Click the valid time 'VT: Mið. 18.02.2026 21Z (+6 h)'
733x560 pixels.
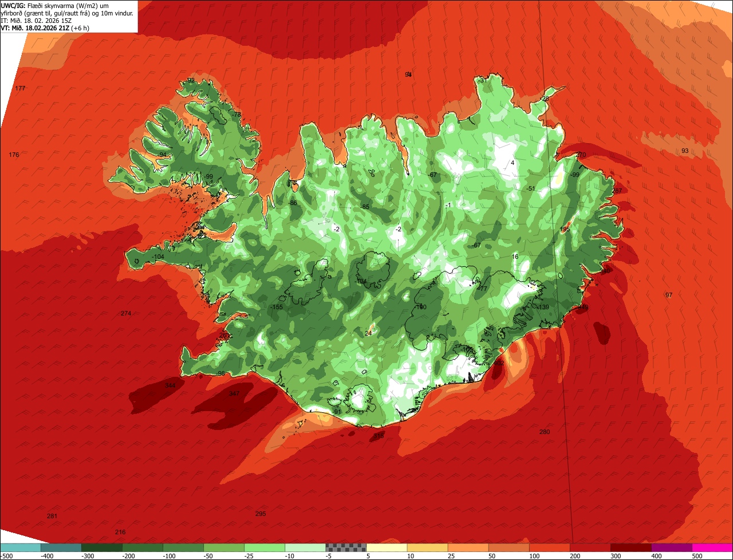point(45,28)
